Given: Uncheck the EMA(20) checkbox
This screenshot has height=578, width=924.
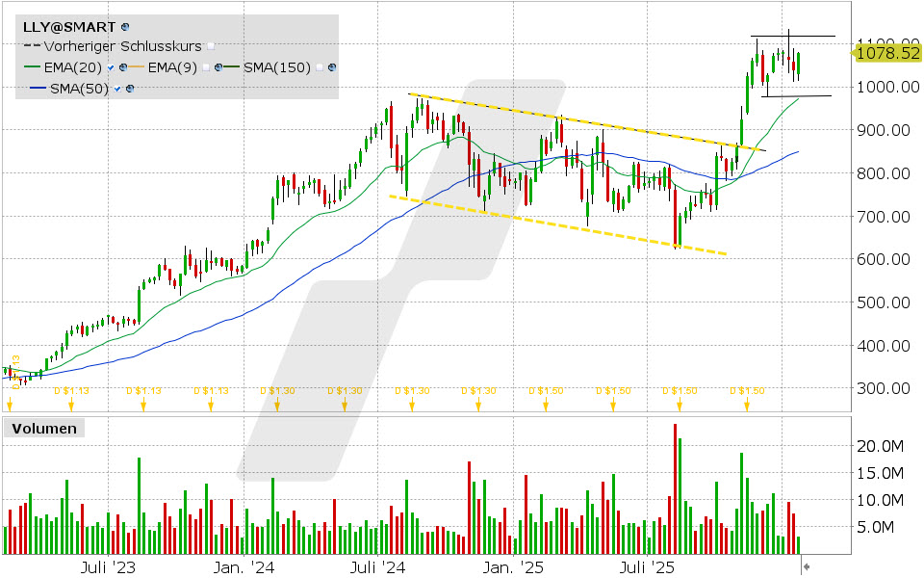Looking at the screenshot, I should 112,67.
